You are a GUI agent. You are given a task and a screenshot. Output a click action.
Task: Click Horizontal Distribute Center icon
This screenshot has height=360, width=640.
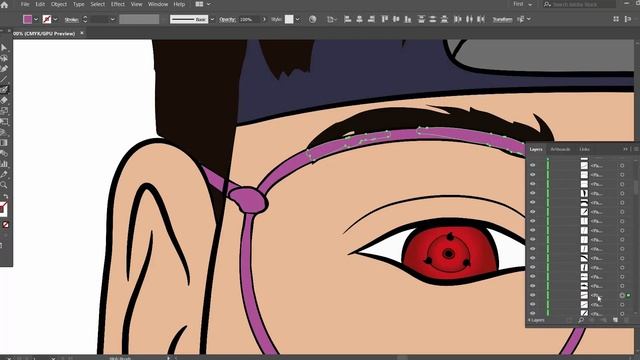(469, 19)
